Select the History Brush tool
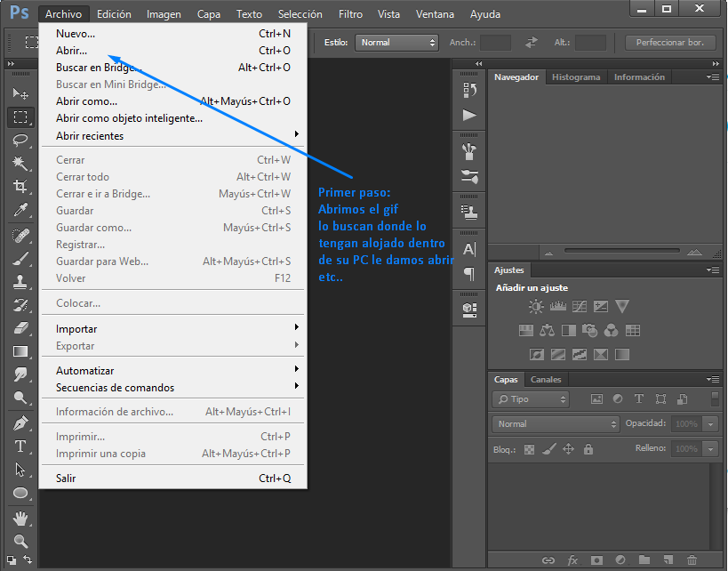Screen dimensions: 728x571 pos(20,305)
